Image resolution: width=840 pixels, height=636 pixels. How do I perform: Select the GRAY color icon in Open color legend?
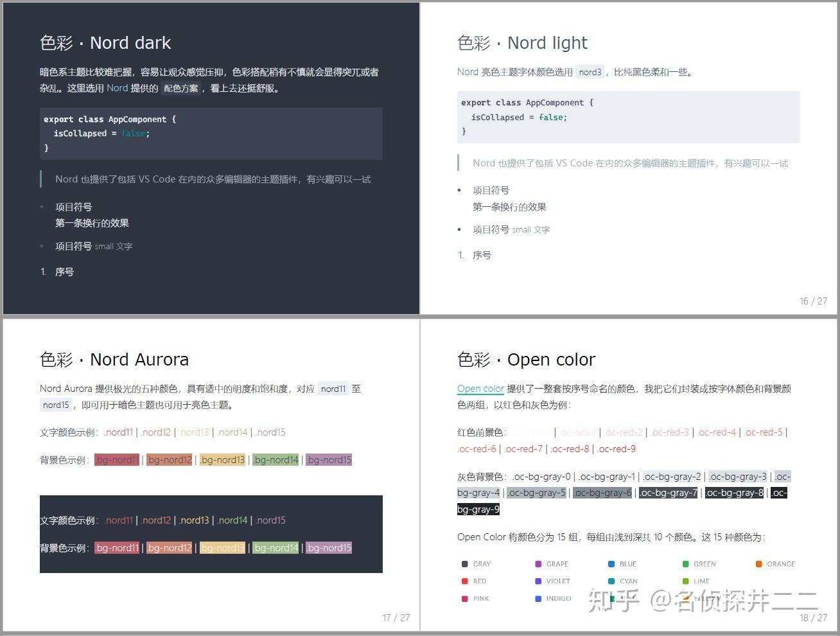[465, 563]
